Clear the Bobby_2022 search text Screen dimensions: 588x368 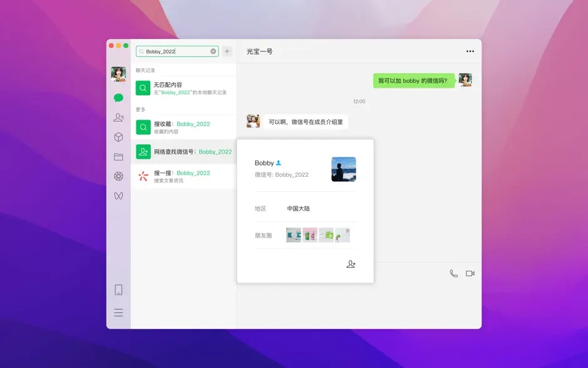213,51
